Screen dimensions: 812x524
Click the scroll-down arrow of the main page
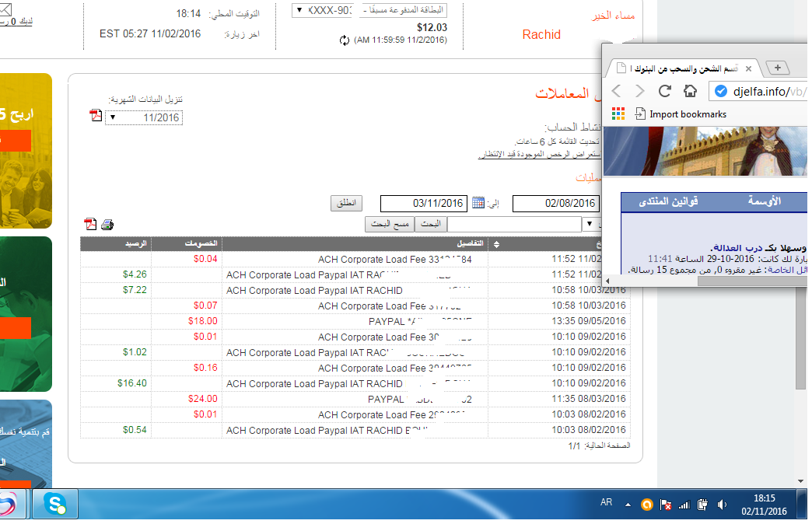coord(800,481)
